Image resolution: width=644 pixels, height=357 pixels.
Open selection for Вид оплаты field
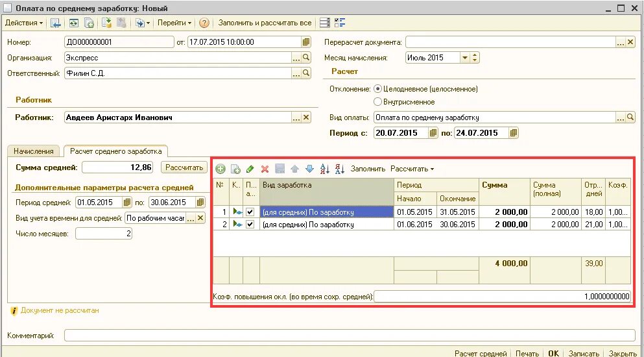coord(621,117)
